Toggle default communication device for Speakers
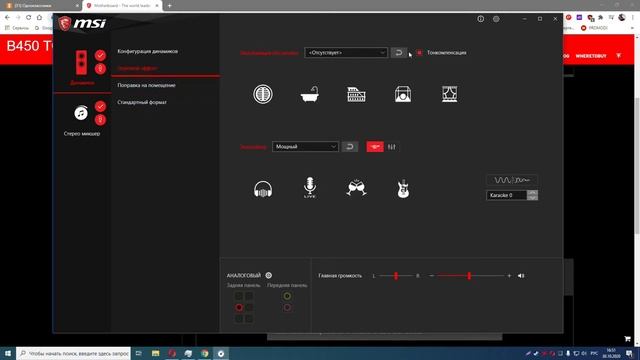This screenshot has height=360, width=640. [x=100, y=69]
